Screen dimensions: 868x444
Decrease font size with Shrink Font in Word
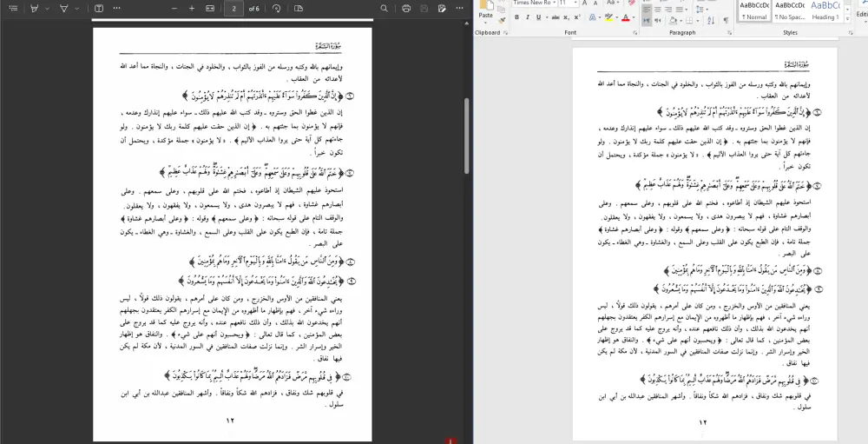coord(595,3)
